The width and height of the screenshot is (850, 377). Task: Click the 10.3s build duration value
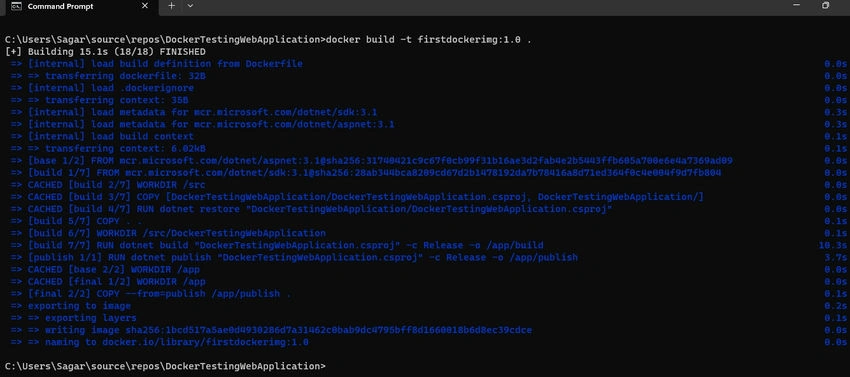(x=833, y=246)
